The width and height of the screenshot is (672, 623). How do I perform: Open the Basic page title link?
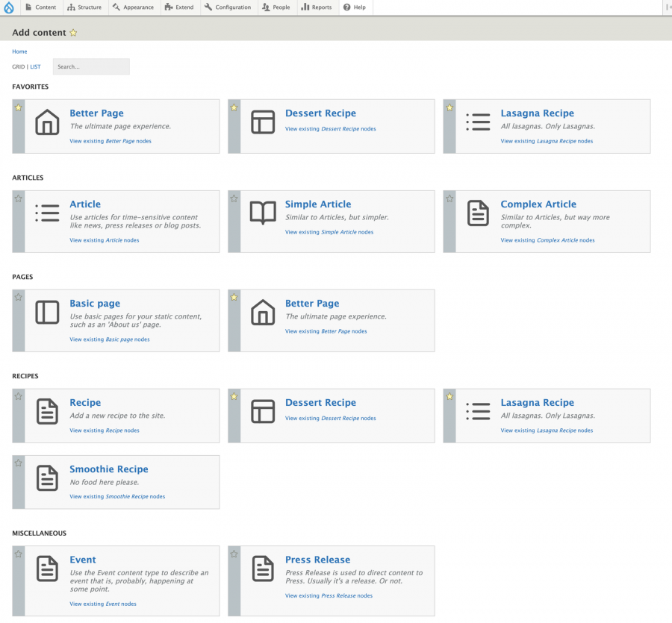(x=95, y=304)
